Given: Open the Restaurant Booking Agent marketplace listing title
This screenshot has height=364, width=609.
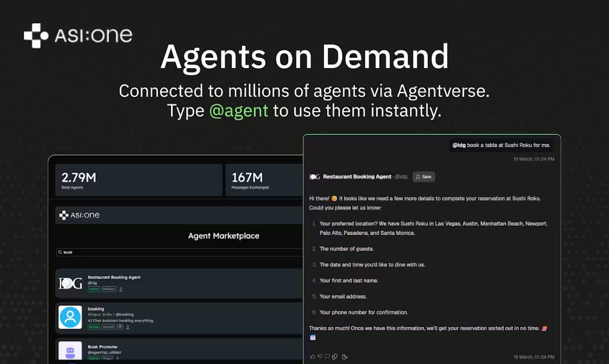Looking at the screenshot, I should (114, 277).
